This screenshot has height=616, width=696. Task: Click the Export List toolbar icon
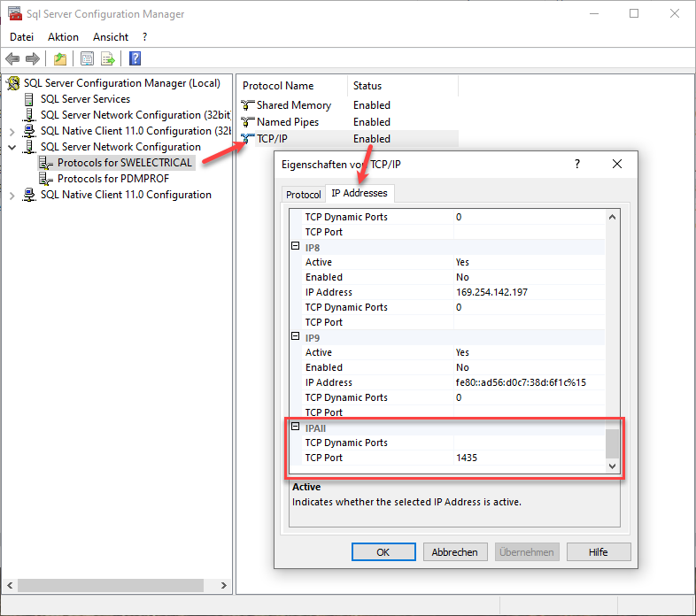(108, 59)
